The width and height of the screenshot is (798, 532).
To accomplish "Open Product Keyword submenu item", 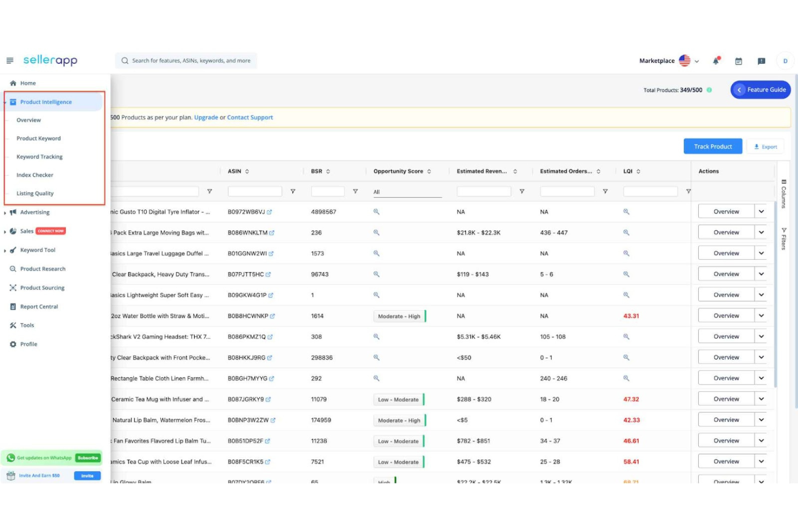I will click(x=39, y=139).
